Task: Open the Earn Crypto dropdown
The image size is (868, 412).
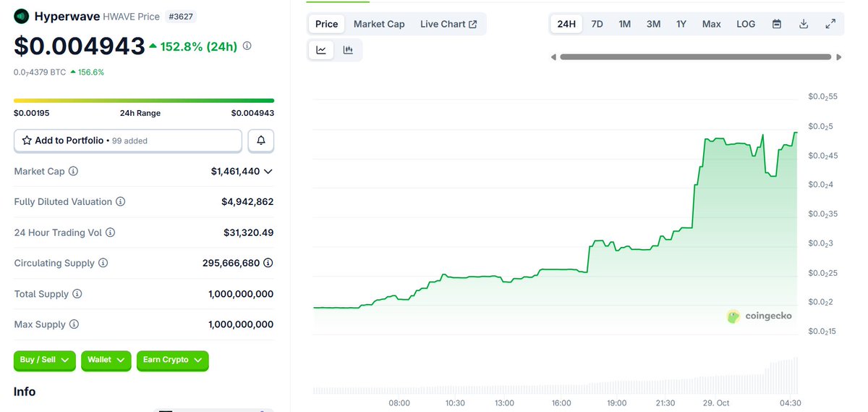Action: click(x=173, y=360)
